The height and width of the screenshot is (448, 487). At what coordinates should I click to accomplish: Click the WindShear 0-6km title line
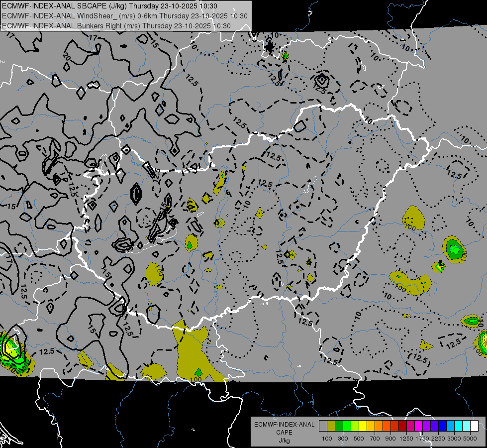[x=124, y=16]
